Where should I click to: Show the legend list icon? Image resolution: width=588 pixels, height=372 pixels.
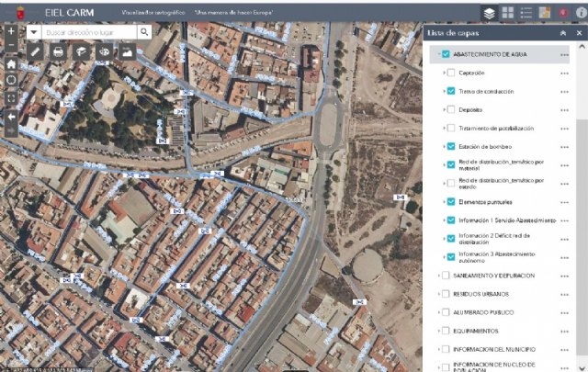[526, 13]
